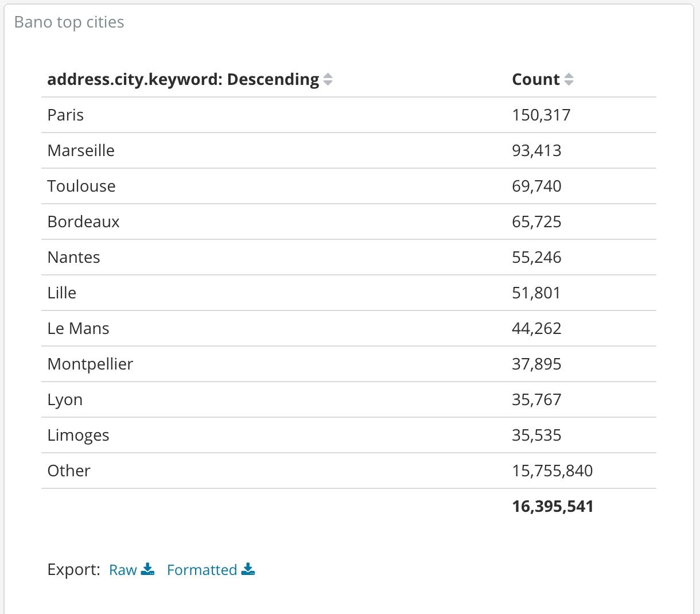Image resolution: width=700 pixels, height=614 pixels.
Task: Select the Paris row
Action: tap(349, 115)
